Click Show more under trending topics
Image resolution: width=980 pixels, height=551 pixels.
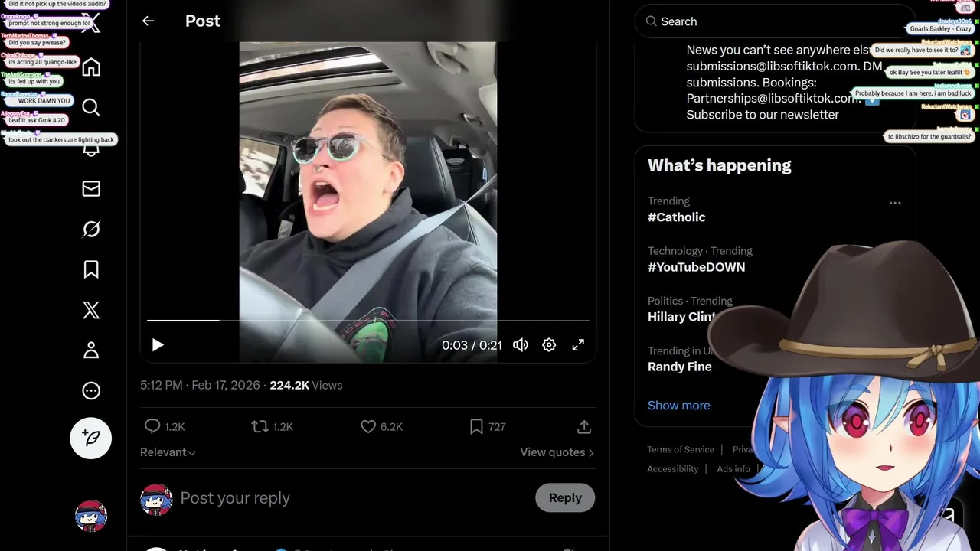pos(678,406)
